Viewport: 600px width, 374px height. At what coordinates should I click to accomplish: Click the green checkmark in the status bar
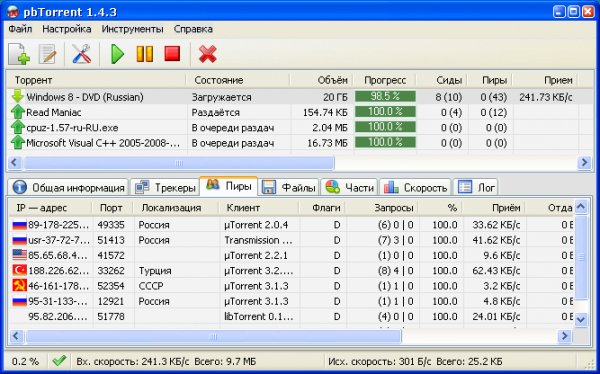click(x=59, y=361)
